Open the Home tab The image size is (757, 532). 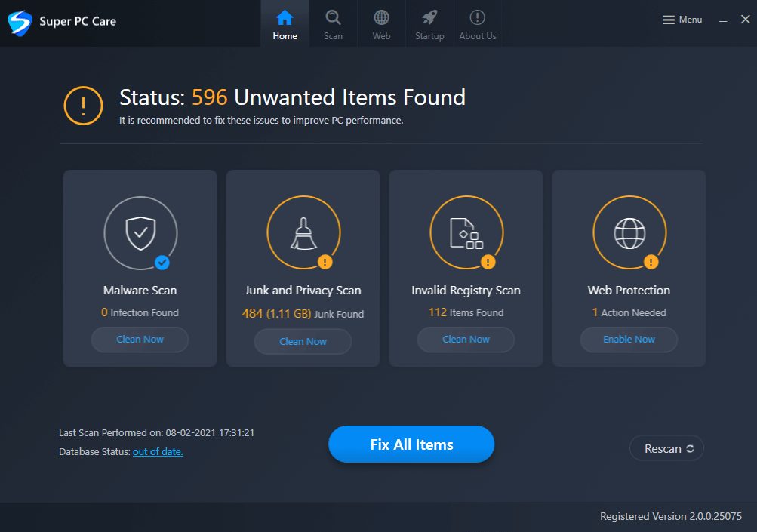[285, 23]
